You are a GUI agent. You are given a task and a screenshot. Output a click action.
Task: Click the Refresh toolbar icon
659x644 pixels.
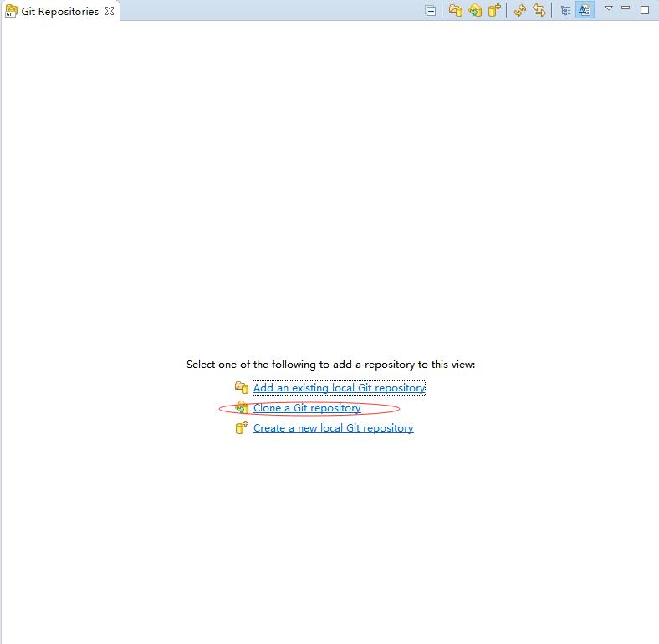tap(520, 10)
